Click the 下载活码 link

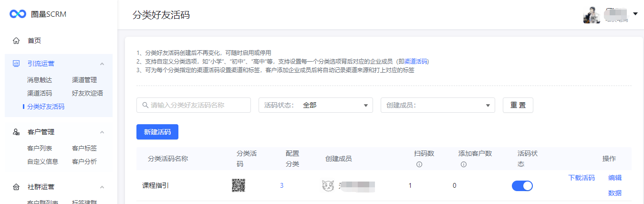582,178
